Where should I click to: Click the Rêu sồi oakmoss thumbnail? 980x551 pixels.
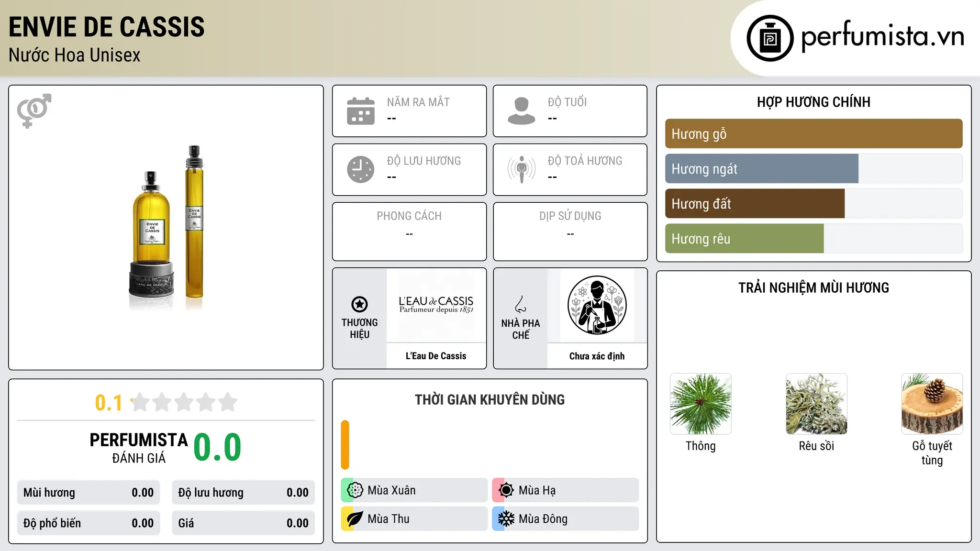click(816, 404)
